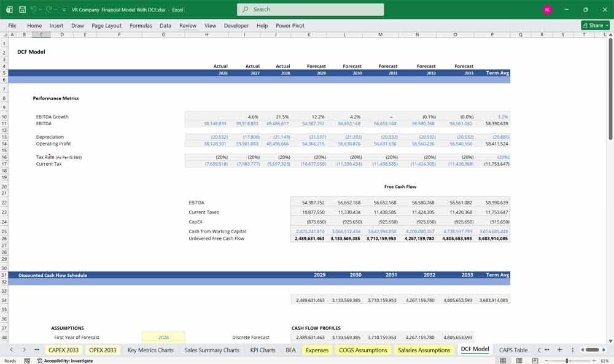Viewport: 614px width, 364px height.
Task: Select the DCF Model sheet tab
Action: pyautogui.click(x=475, y=349)
